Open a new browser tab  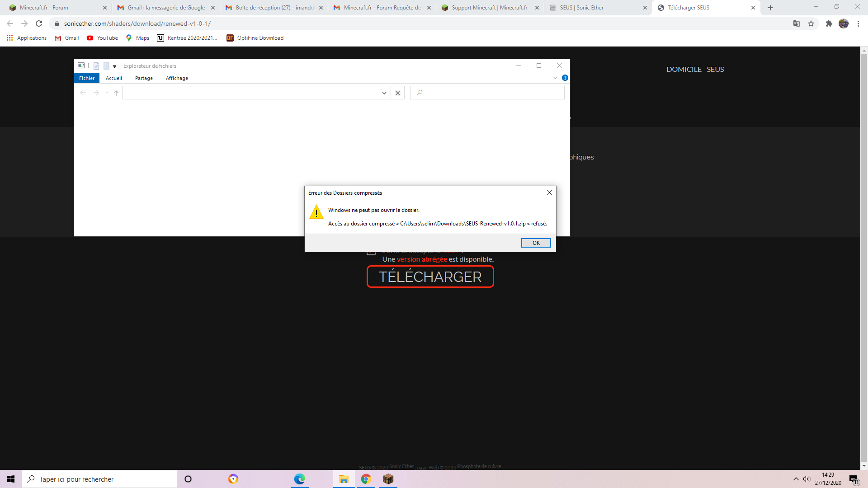coord(770,8)
